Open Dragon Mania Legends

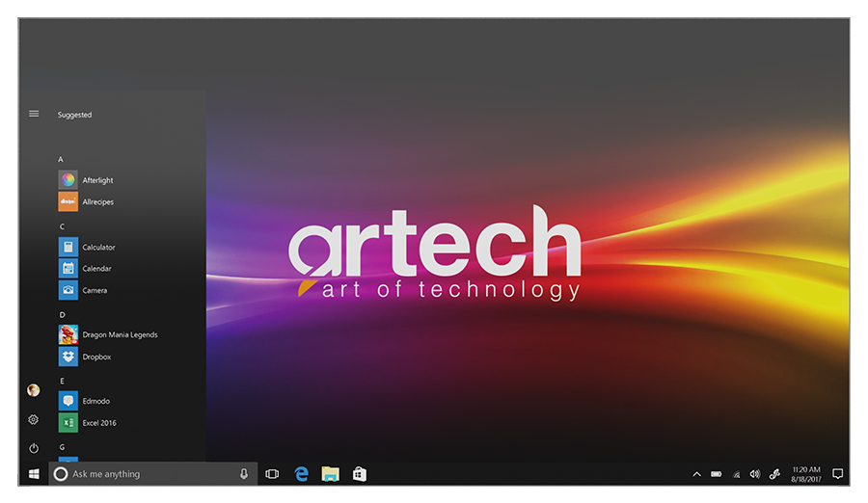coord(119,335)
